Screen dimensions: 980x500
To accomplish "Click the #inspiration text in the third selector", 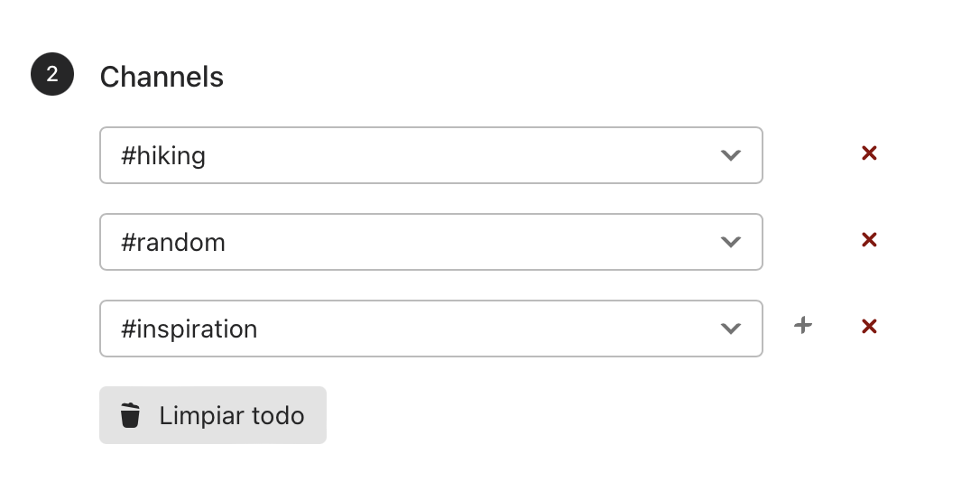I will tap(189, 329).
